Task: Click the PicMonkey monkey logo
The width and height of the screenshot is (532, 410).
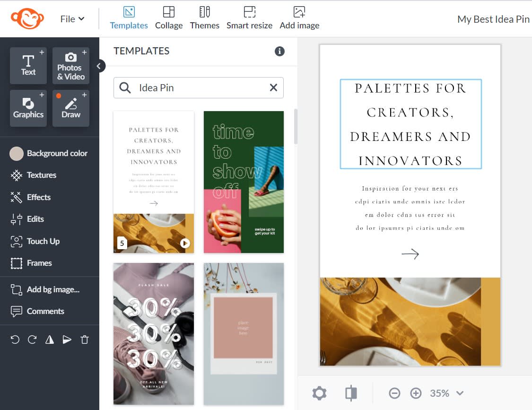Action: pos(27,18)
